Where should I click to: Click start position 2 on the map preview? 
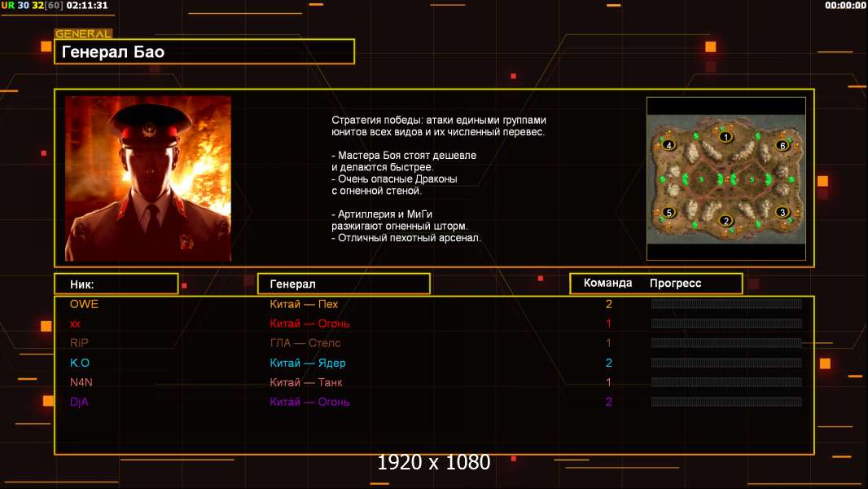(x=726, y=220)
